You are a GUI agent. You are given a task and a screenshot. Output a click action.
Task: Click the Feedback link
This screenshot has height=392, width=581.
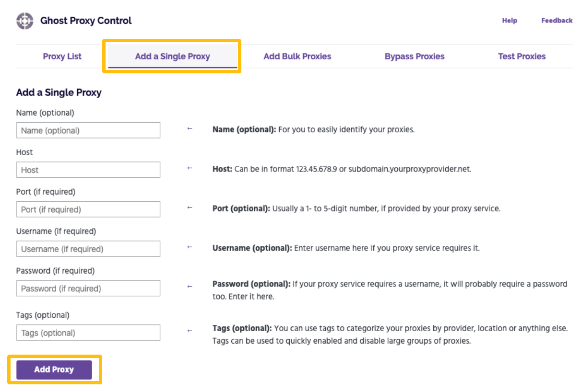pos(557,20)
